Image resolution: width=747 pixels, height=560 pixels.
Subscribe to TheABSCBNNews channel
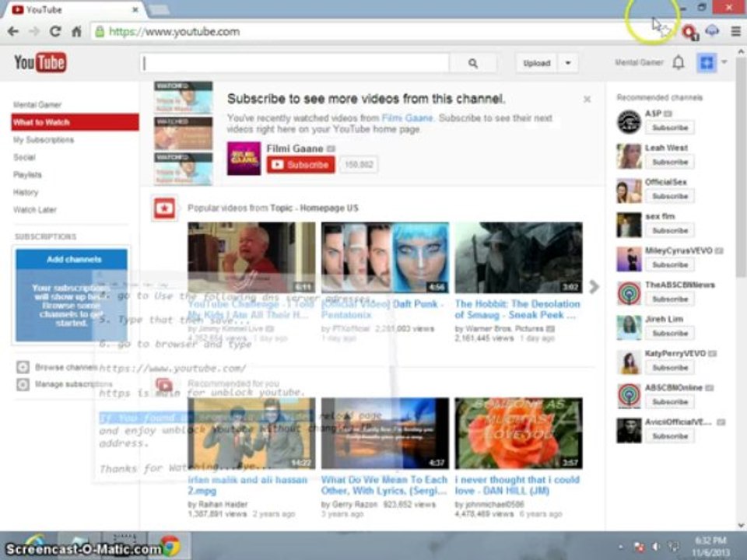point(670,299)
